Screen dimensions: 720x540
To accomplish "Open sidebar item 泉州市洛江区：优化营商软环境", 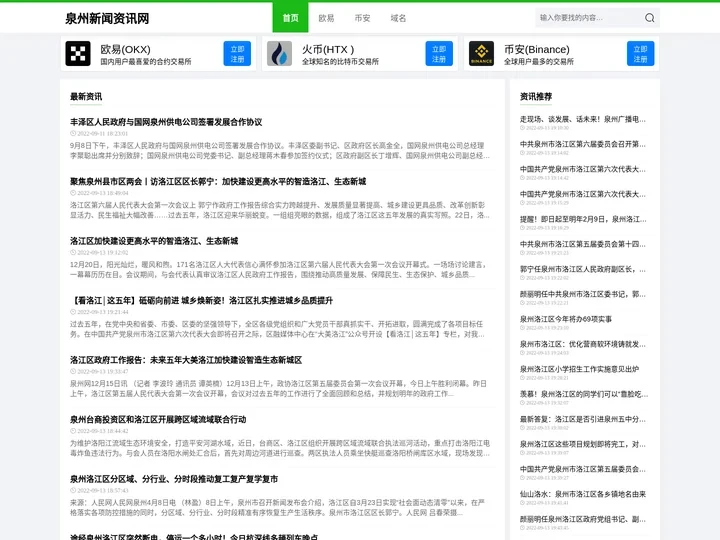I will 583,344.
